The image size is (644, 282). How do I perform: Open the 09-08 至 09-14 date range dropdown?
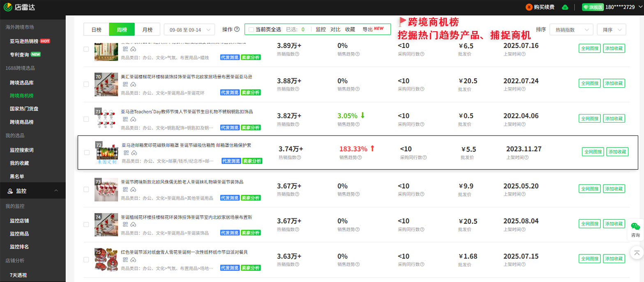pyautogui.click(x=189, y=30)
